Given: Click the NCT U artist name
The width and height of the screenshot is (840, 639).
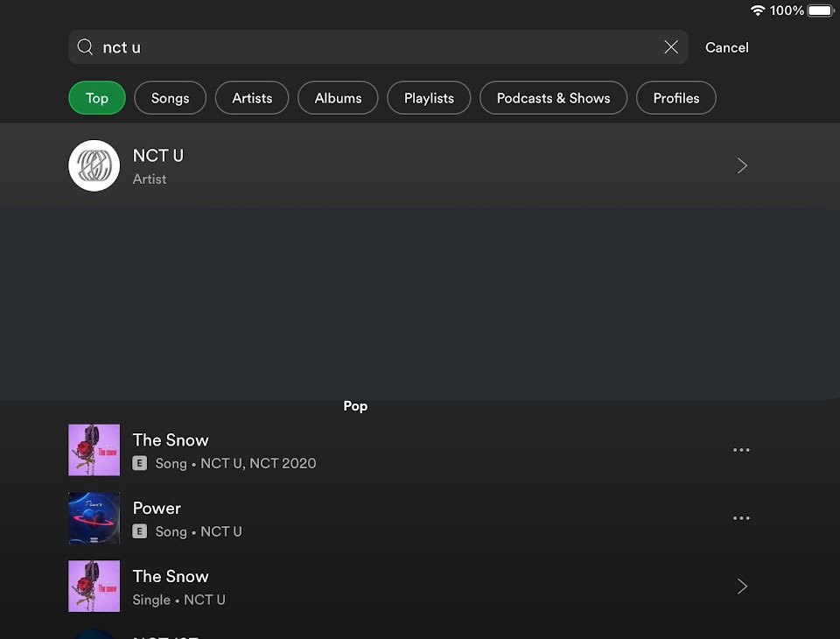Looking at the screenshot, I should click(158, 156).
